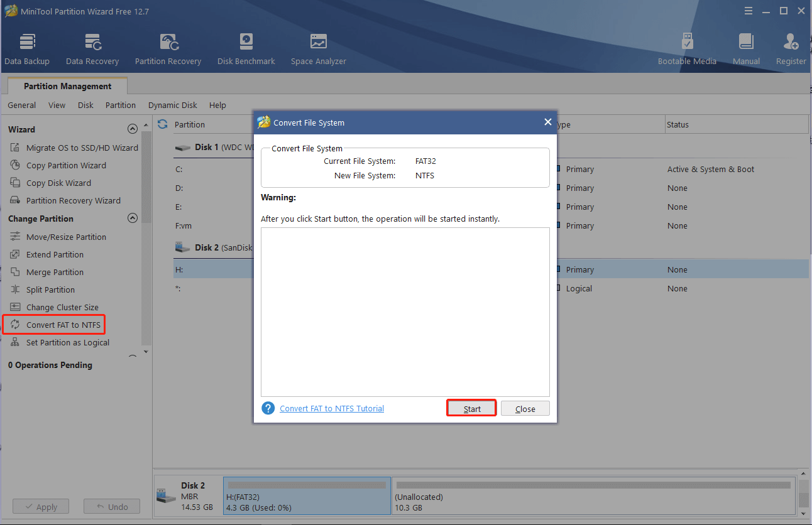The image size is (812, 525).
Task: Launch Copy Disk Wizard
Action: point(50,183)
